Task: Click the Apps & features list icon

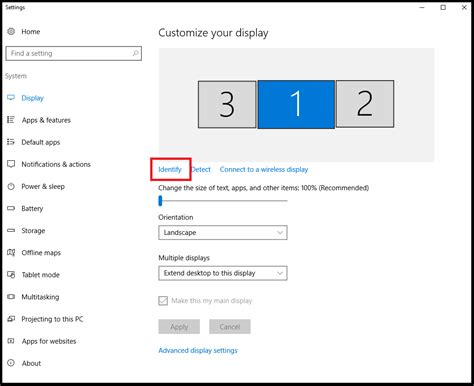Action: pyautogui.click(x=11, y=120)
